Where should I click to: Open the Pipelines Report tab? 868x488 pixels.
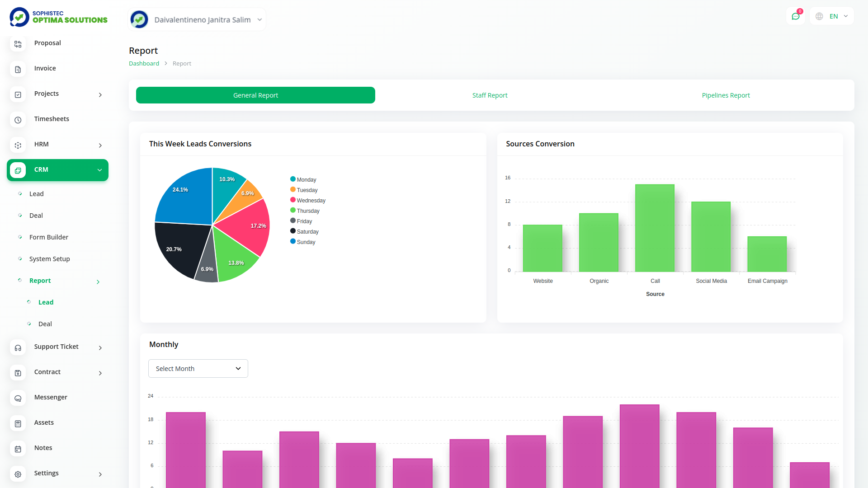pos(726,95)
